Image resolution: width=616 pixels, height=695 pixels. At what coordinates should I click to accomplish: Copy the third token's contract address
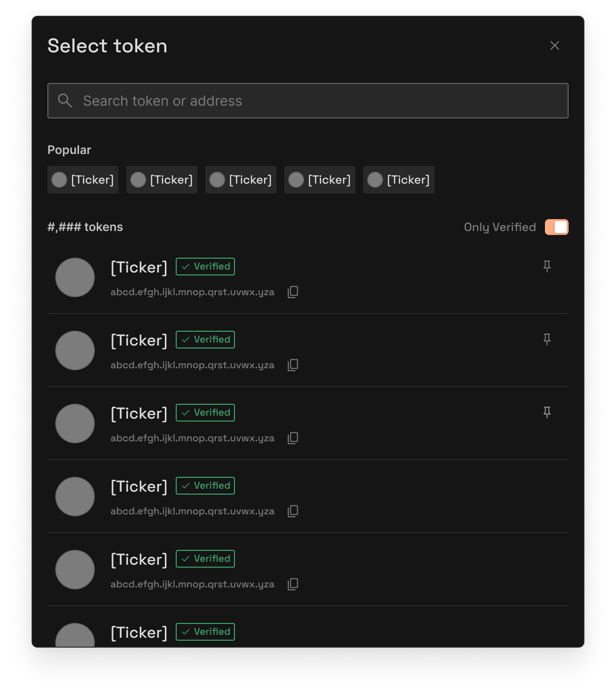tap(293, 438)
